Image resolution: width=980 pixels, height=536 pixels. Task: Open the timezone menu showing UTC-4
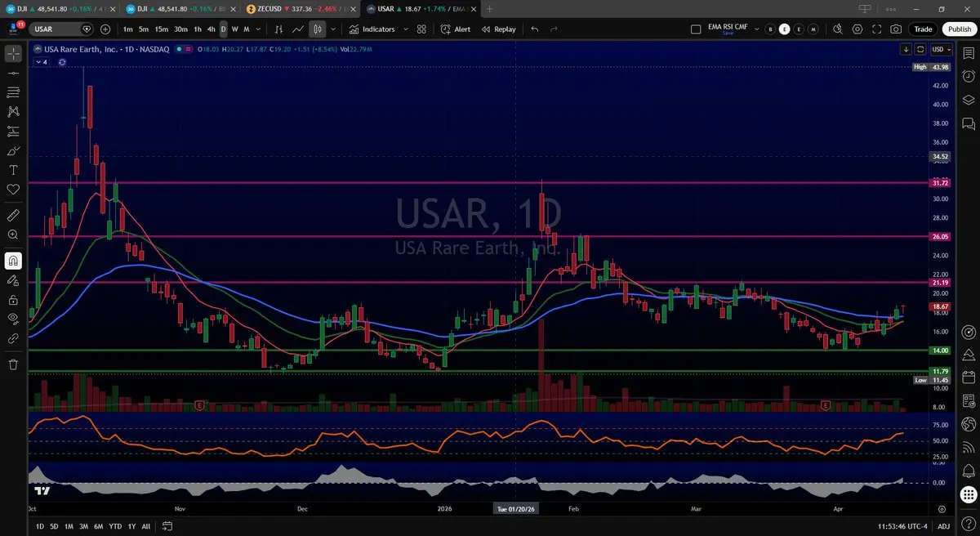pyautogui.click(x=902, y=526)
